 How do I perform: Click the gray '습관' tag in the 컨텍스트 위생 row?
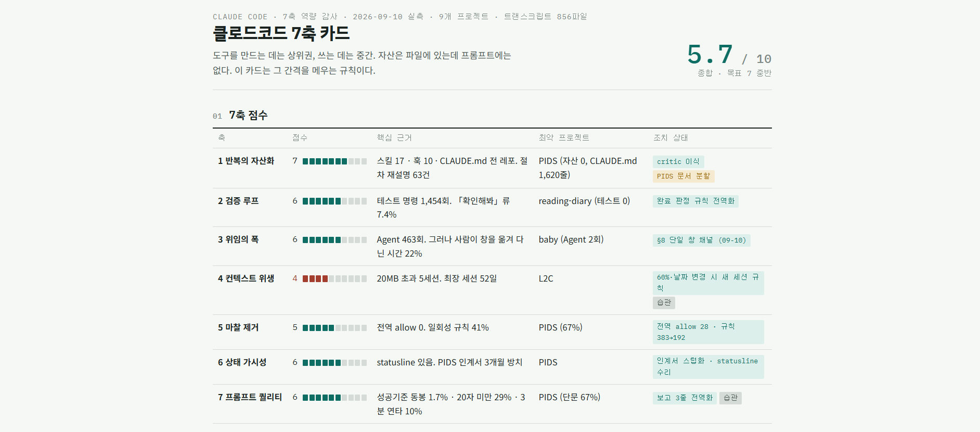tap(664, 303)
